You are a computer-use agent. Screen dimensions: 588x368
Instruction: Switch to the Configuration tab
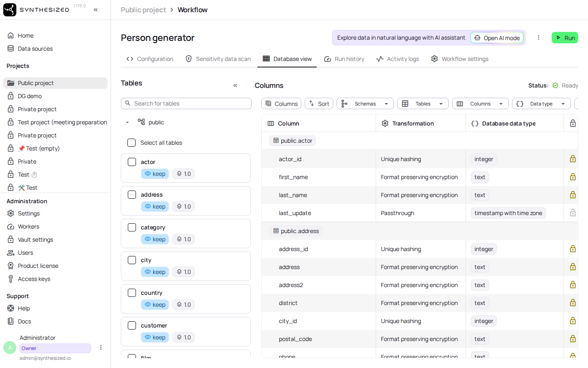[150, 59]
